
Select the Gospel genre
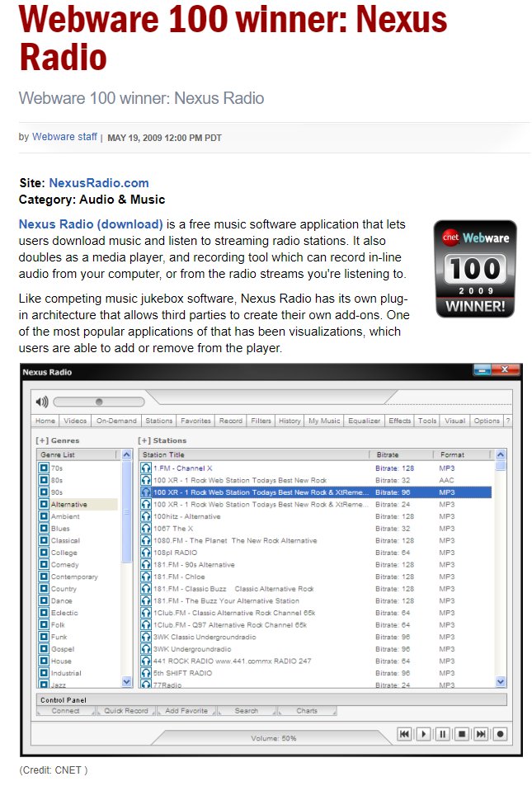63,648
